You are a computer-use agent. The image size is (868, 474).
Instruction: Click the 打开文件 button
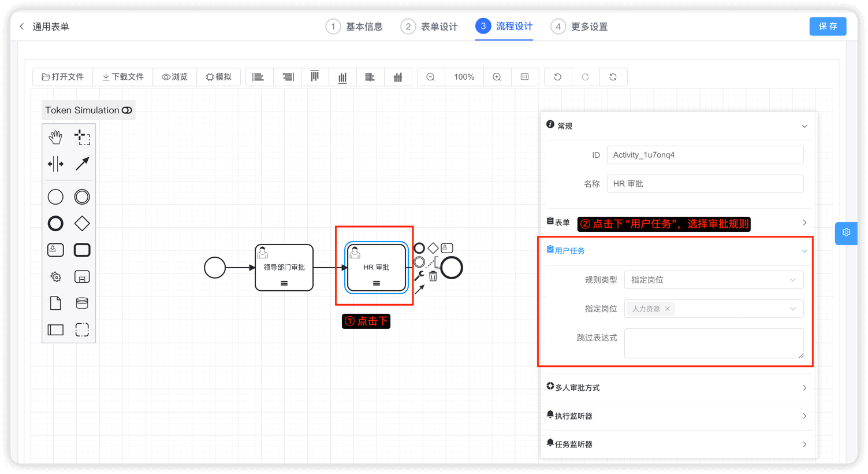point(62,77)
